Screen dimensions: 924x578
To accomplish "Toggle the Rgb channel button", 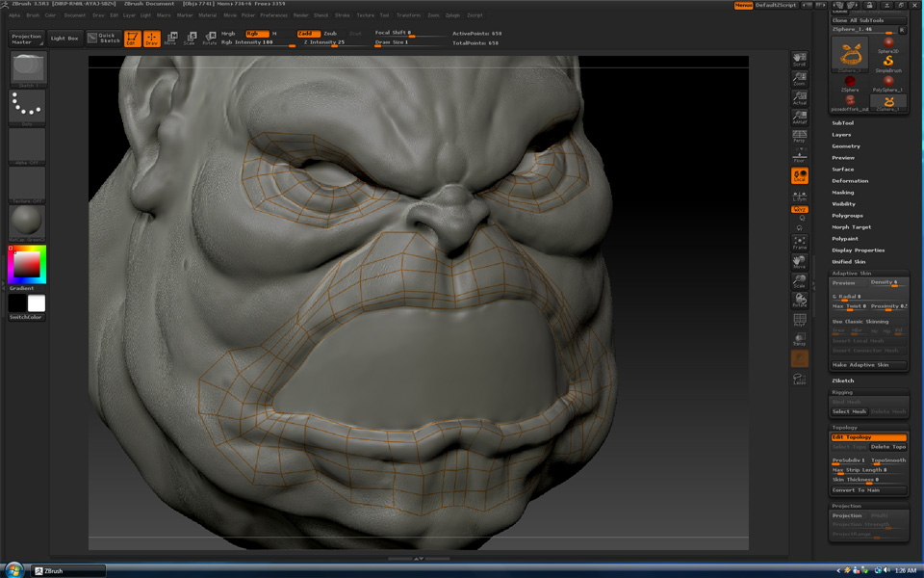I will [257, 33].
